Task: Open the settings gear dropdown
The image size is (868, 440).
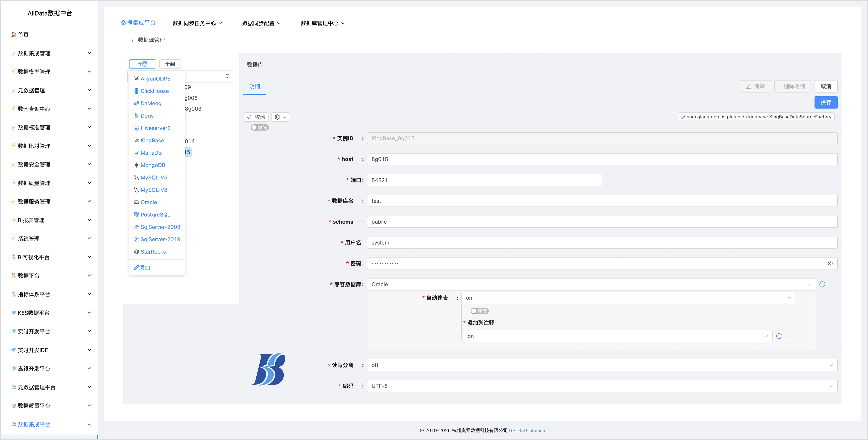Action: tap(280, 117)
